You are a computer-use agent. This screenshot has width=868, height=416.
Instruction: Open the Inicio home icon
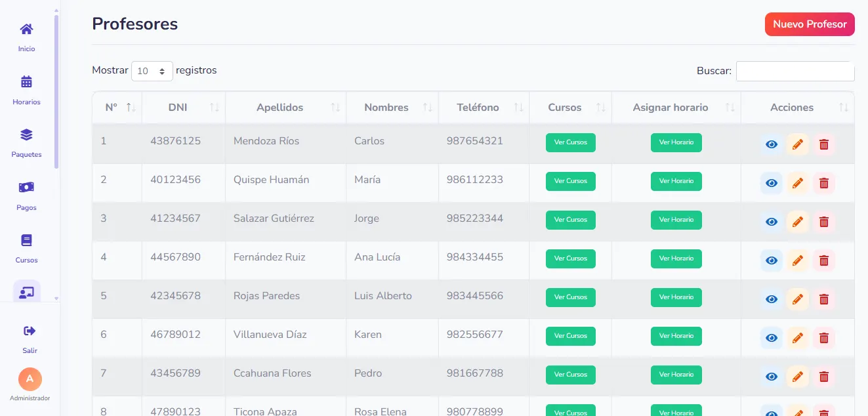pos(26,30)
